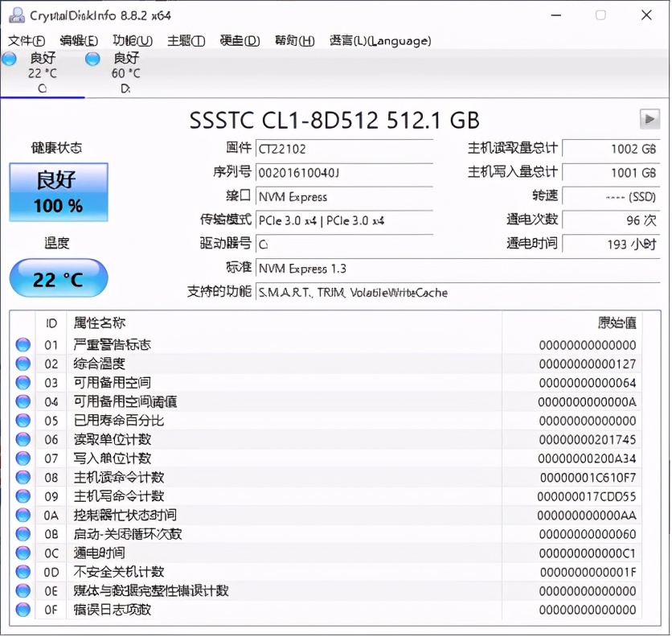This screenshot has height=637, width=672.
Task: Click the rotation rate value ---- (SSD)
Action: click(611, 197)
